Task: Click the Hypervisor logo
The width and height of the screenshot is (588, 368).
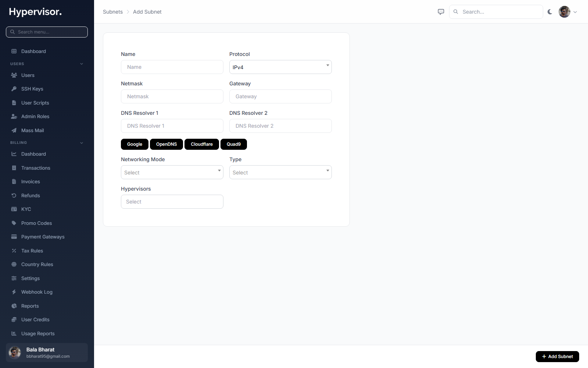Action: pos(35,12)
